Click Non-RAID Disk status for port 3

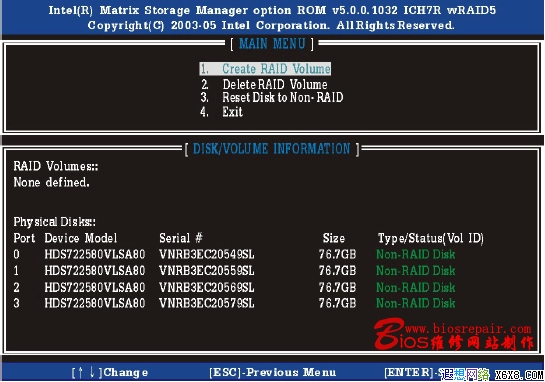click(x=416, y=303)
